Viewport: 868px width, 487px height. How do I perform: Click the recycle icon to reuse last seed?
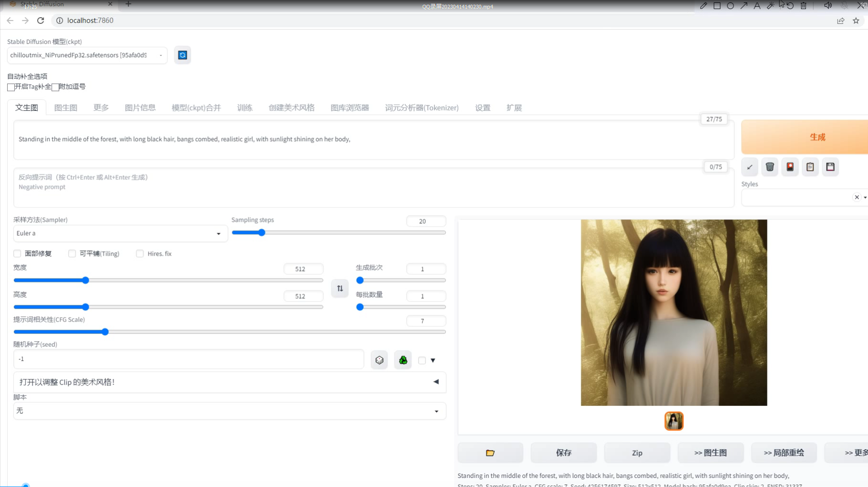pyautogui.click(x=403, y=360)
